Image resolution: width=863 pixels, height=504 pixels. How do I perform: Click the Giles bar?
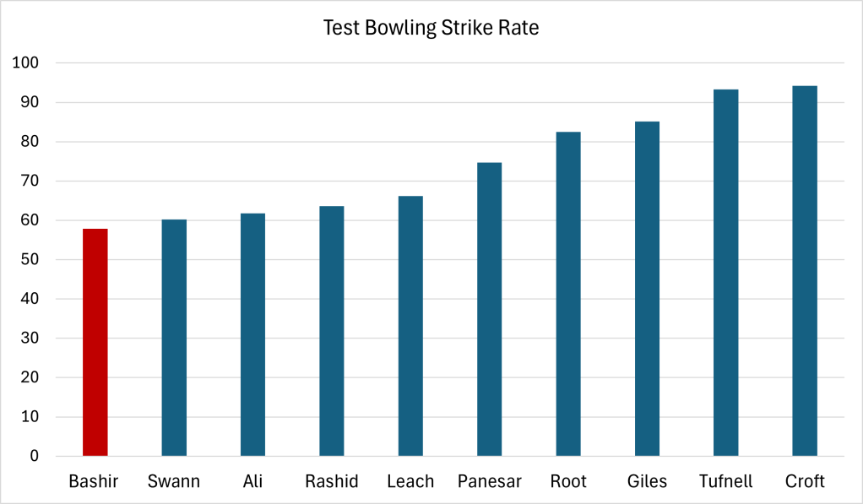[x=647, y=289]
